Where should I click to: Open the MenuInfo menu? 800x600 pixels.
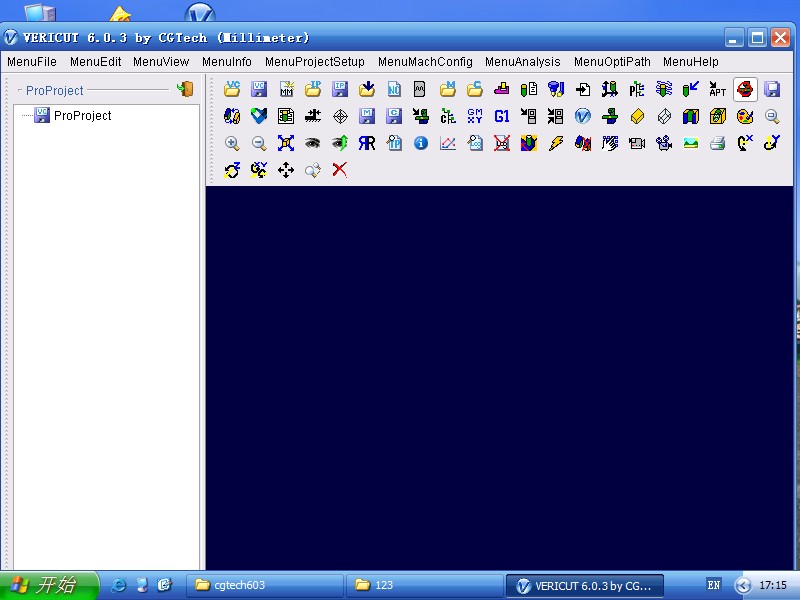(227, 62)
